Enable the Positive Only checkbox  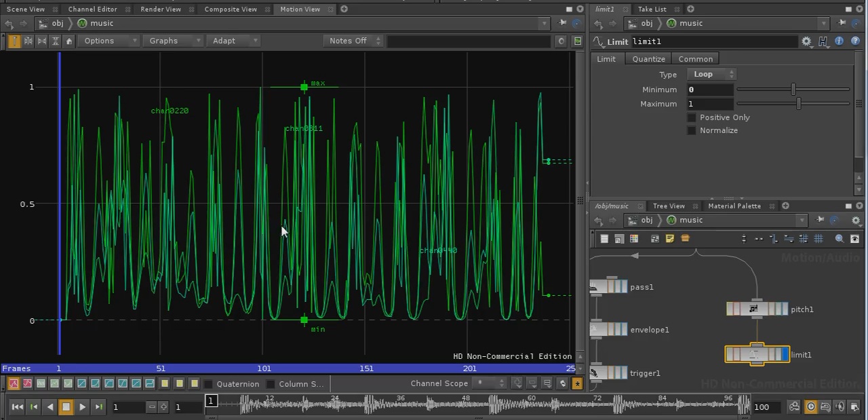click(x=692, y=117)
